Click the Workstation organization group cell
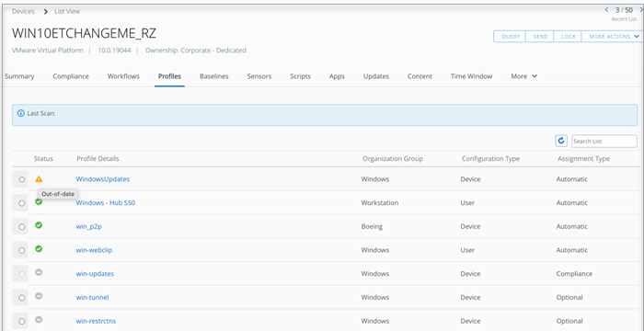 coord(379,203)
